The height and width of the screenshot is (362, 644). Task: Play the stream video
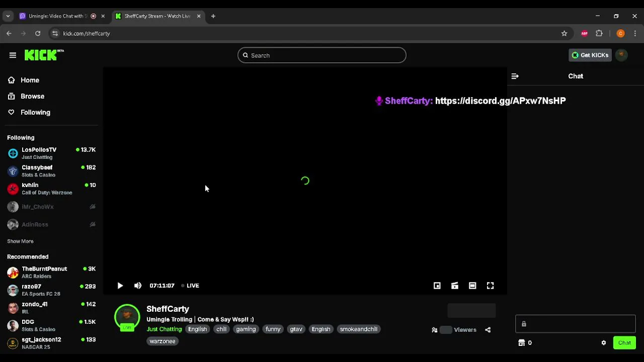[x=120, y=286]
